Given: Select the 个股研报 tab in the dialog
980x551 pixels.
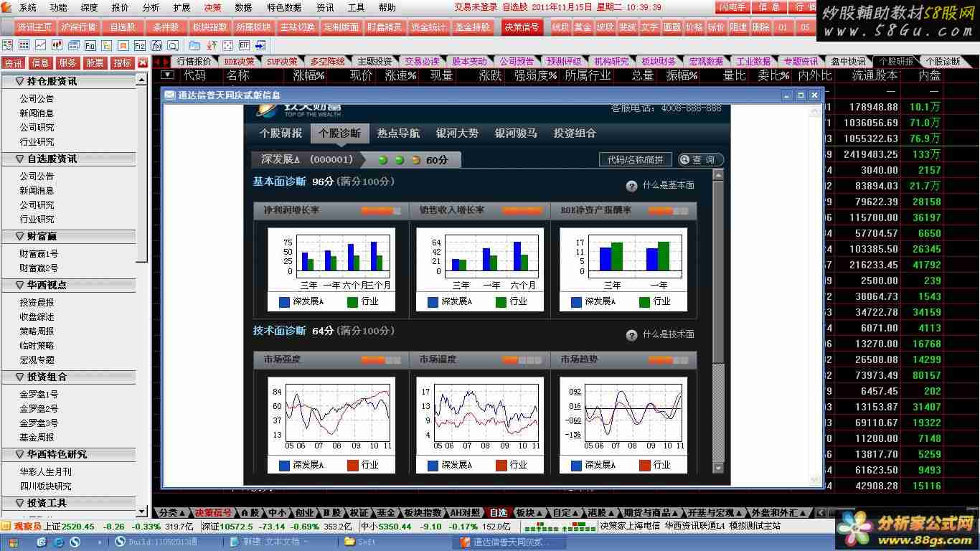Looking at the screenshot, I should (x=281, y=133).
